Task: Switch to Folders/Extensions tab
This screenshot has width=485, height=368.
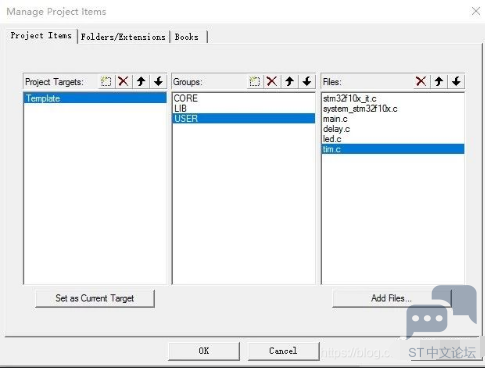Action: [x=123, y=37]
